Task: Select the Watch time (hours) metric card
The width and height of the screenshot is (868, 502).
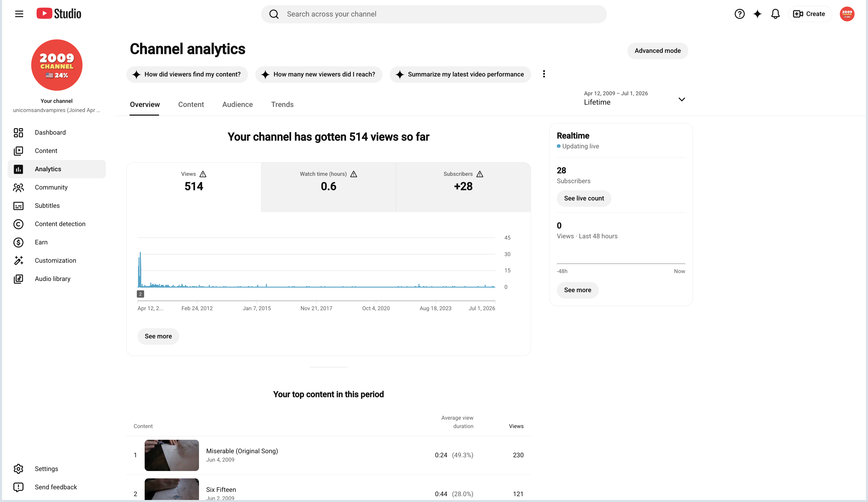Action: [x=329, y=187]
